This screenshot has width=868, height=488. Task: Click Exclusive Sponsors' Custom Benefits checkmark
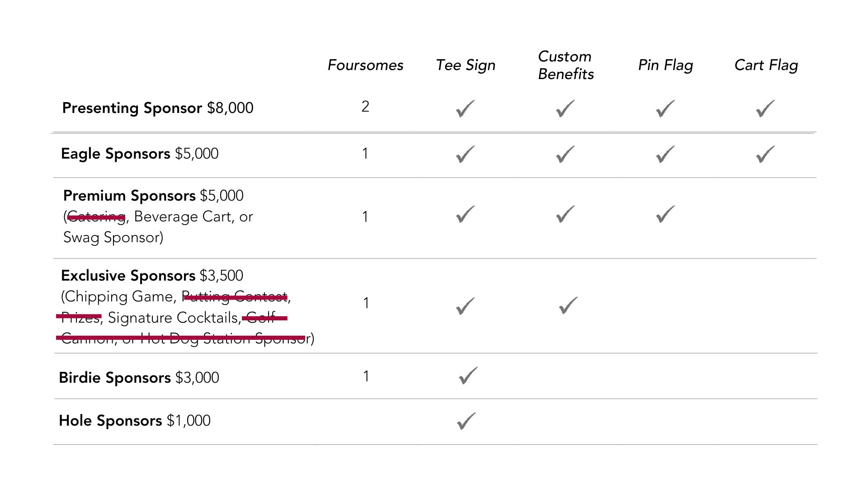568,305
